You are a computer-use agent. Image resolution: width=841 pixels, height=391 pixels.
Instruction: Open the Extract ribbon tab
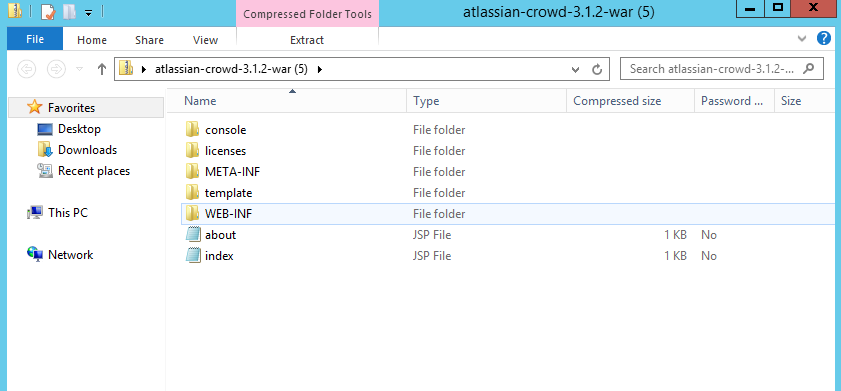[307, 40]
